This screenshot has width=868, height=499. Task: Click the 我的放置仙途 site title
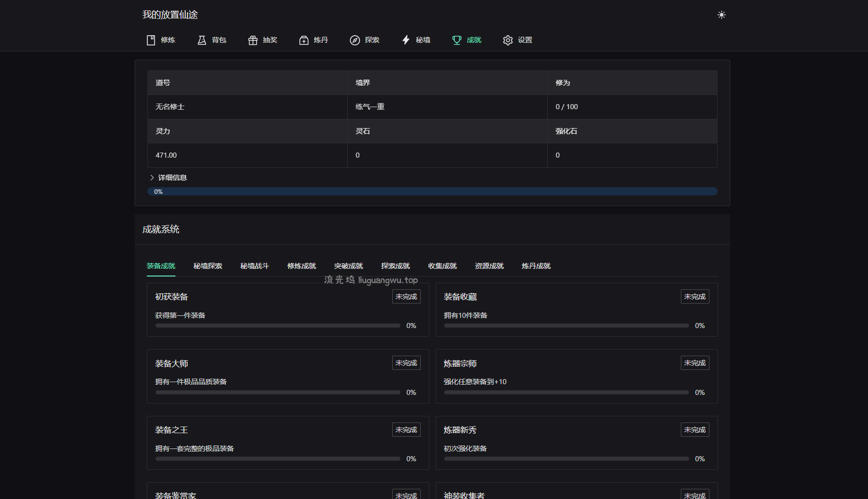(x=170, y=15)
